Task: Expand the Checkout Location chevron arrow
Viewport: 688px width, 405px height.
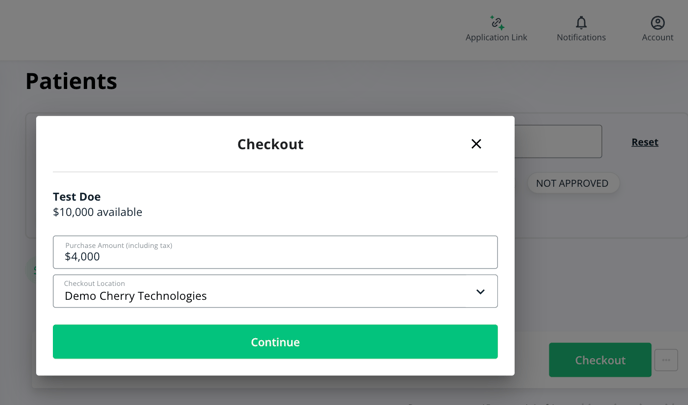Action: (480, 292)
